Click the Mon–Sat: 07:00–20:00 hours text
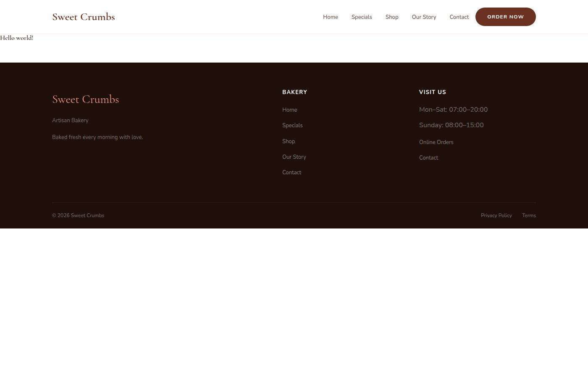This screenshot has width=588, height=378. [x=453, y=110]
